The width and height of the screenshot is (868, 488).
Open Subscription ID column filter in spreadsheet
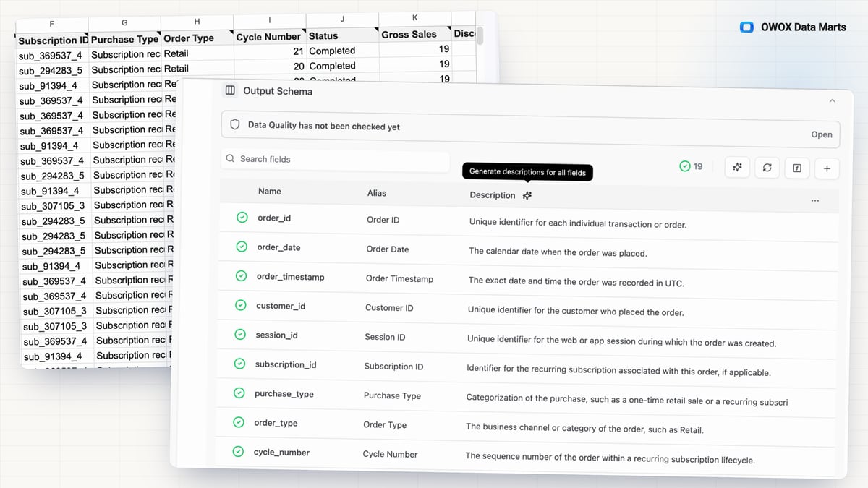pos(88,35)
